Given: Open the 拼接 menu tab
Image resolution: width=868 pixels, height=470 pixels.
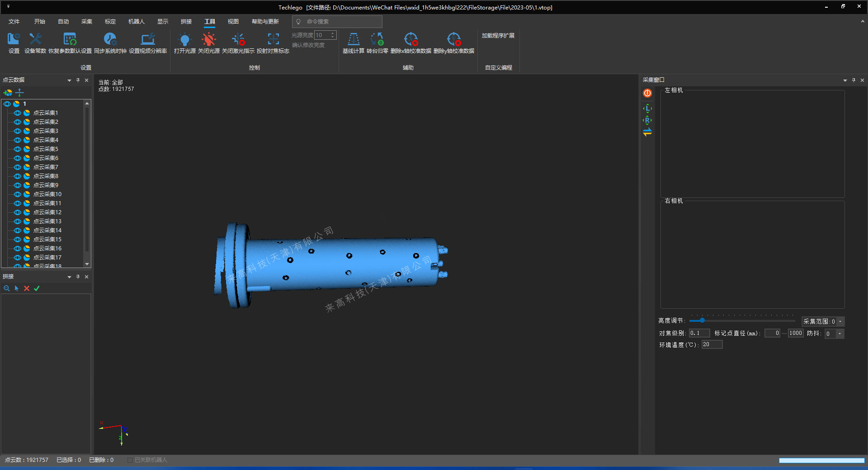Looking at the screenshot, I should tap(186, 22).
